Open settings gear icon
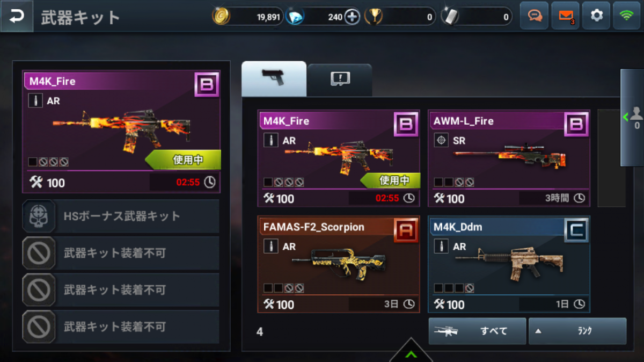The width and height of the screenshot is (644, 362). pyautogui.click(x=597, y=16)
